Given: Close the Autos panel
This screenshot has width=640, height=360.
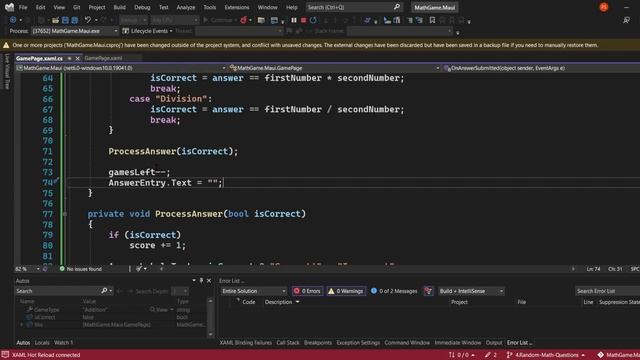Looking at the screenshot, I should [209, 281].
